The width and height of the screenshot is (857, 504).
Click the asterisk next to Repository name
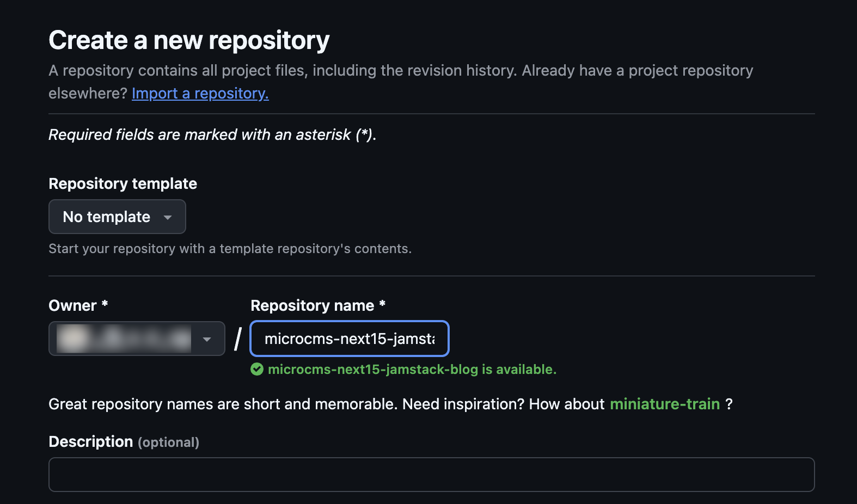point(382,304)
